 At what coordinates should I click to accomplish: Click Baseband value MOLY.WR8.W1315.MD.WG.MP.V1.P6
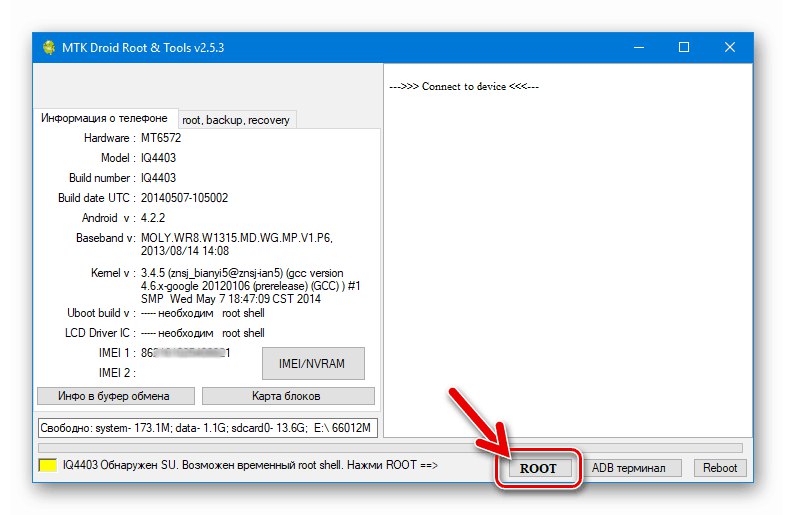click(237, 238)
